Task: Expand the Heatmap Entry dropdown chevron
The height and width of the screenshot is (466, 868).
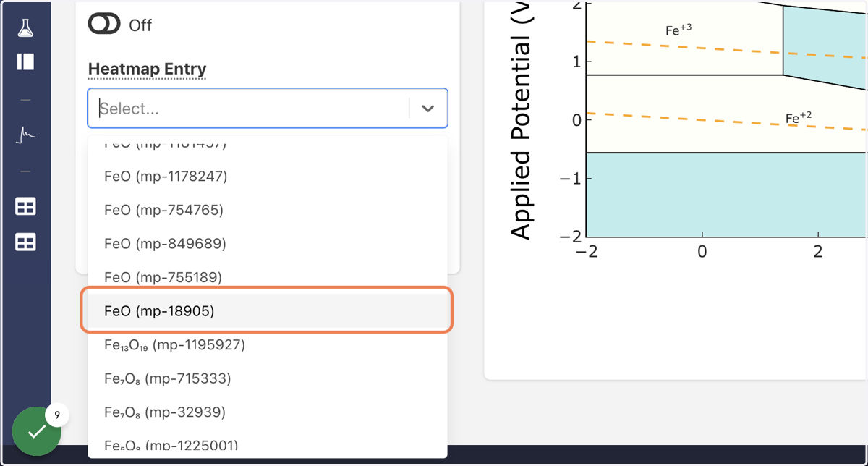Action: click(428, 109)
